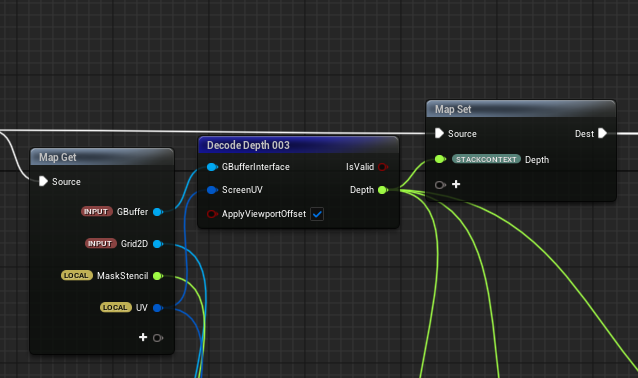
Task: Click the INPUT tag next to Grid2D
Action: (x=101, y=243)
